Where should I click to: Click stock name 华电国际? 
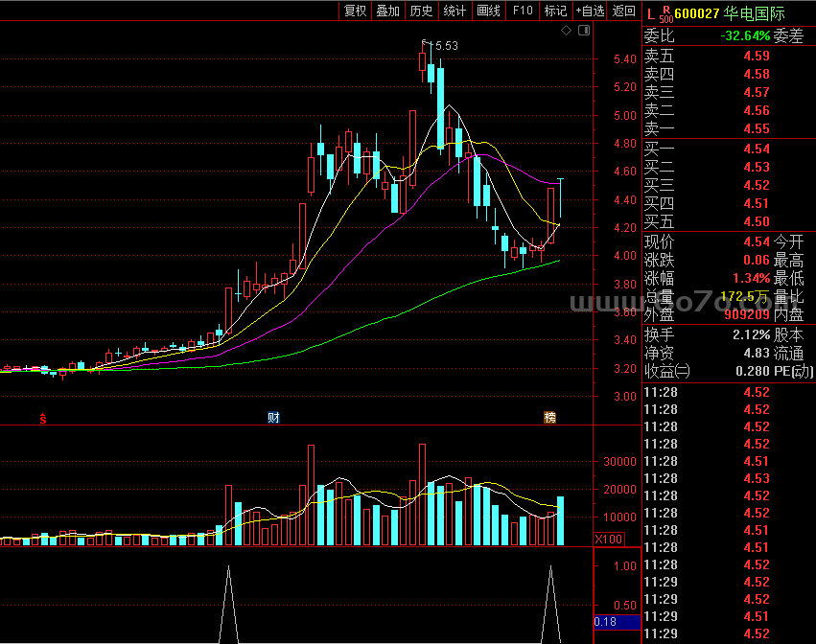(754, 14)
